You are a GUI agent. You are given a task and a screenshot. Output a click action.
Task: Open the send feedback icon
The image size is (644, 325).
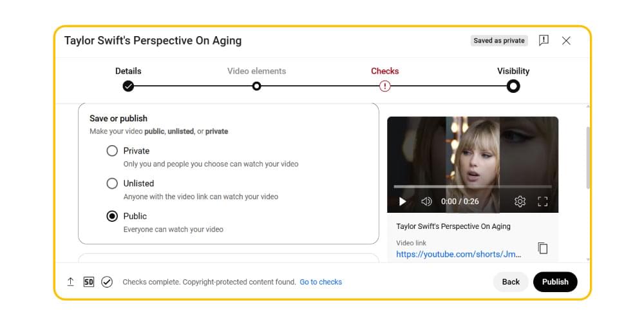click(x=544, y=41)
